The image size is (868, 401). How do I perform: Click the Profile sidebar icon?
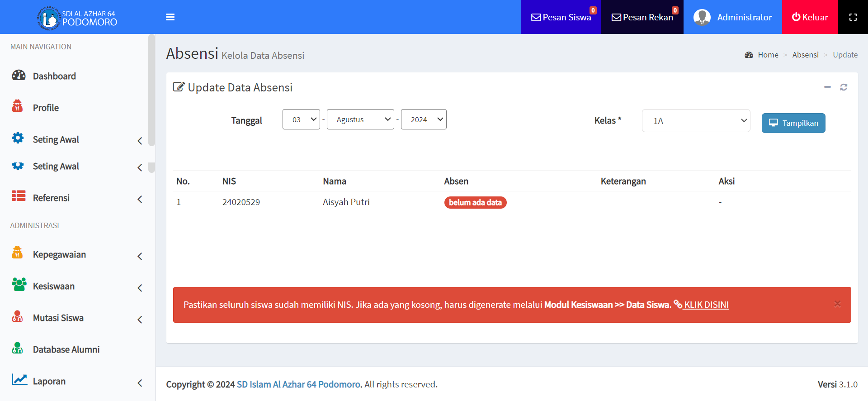[x=18, y=107]
